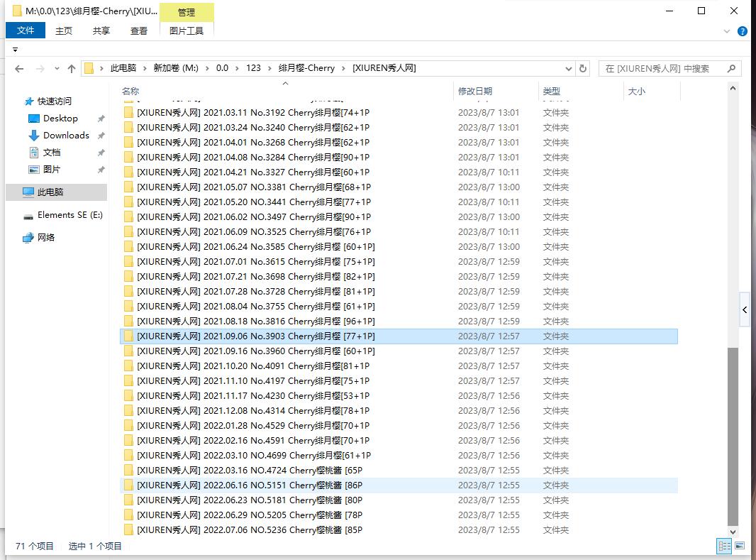Select folder 2022.03.16 NO.4724
The image size is (756, 560).
click(399, 471)
